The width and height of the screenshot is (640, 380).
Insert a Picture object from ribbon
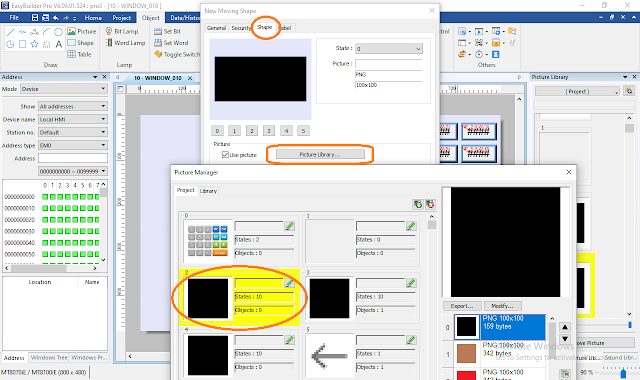pos(82,31)
